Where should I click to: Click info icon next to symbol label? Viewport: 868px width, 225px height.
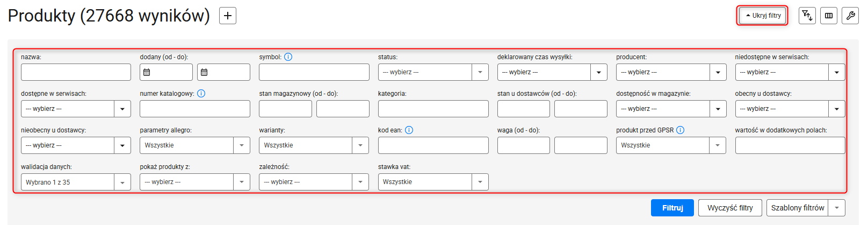click(x=288, y=57)
